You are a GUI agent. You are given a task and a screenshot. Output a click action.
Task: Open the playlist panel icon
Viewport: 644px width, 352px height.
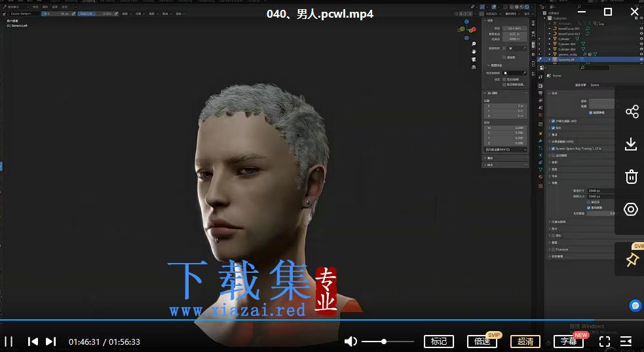point(626,342)
